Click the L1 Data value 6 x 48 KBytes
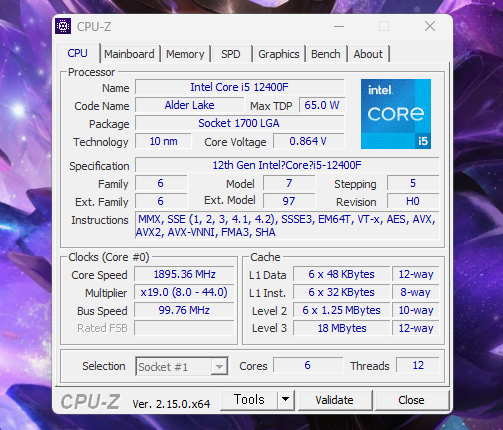Image resolution: width=503 pixels, height=430 pixels. [341, 274]
